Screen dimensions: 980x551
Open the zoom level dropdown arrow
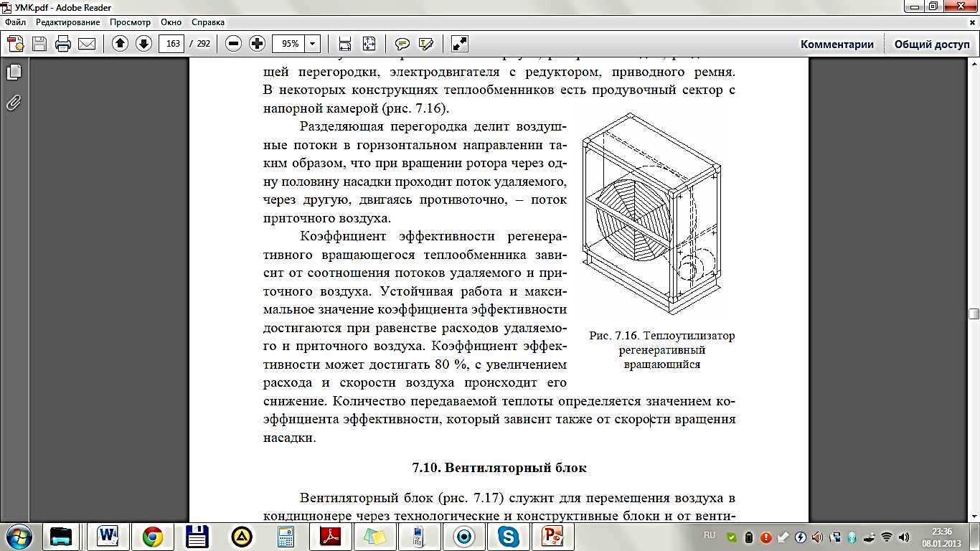click(313, 44)
